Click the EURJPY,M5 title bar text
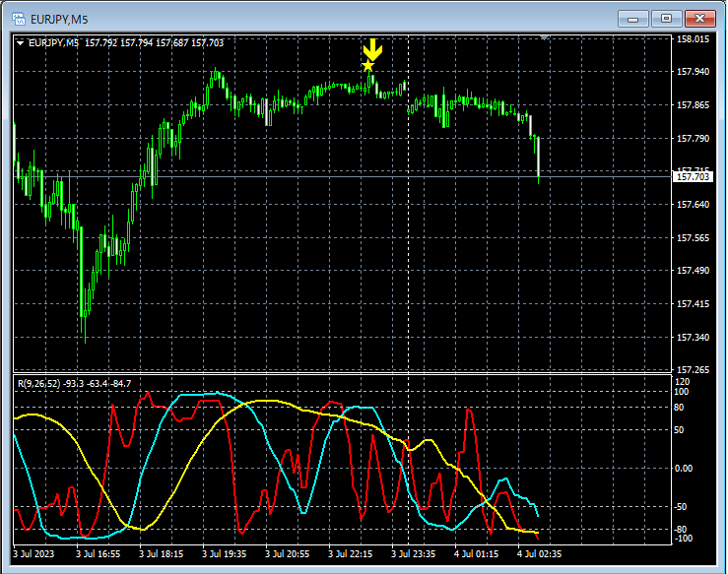The width and height of the screenshot is (728, 574). [59, 20]
